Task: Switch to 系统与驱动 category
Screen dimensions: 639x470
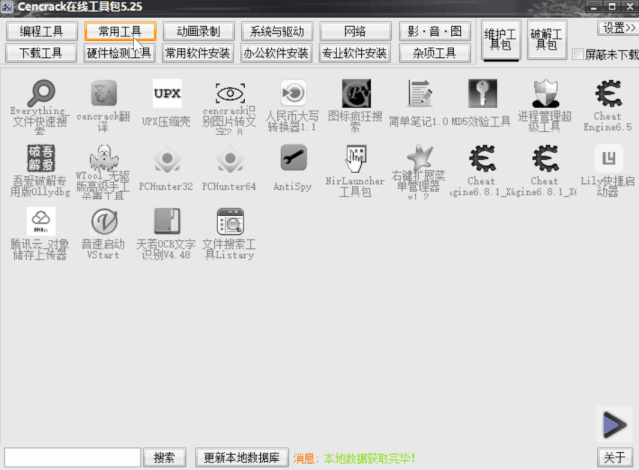Action: pos(277,31)
